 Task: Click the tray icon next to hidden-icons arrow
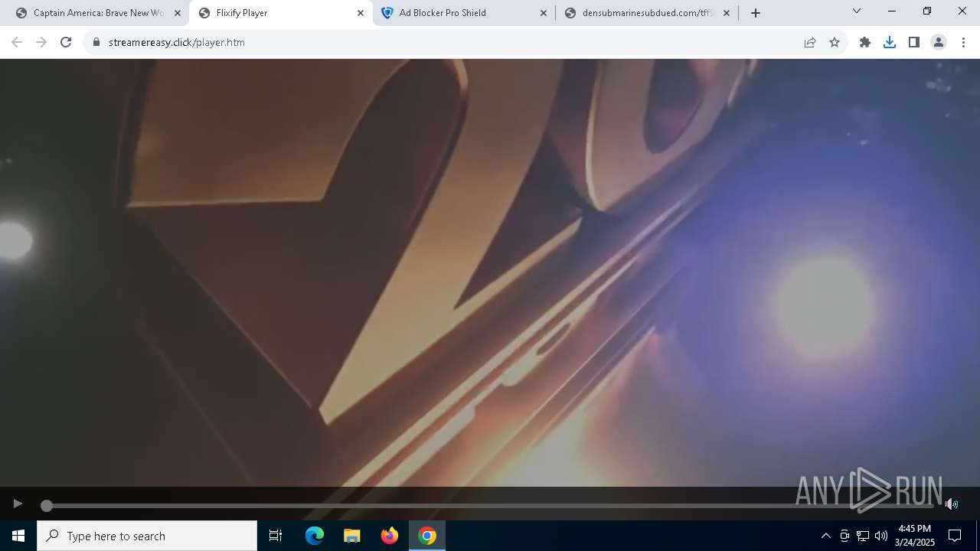pyautogui.click(x=844, y=536)
